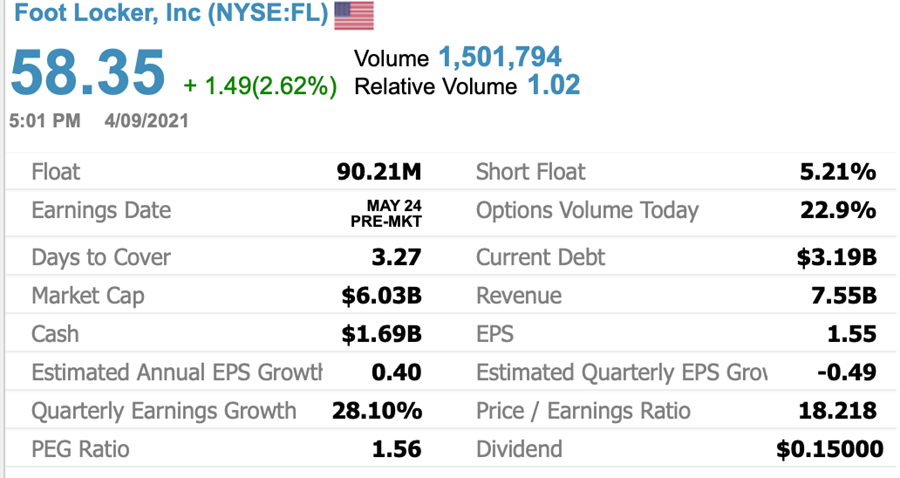The width and height of the screenshot is (900, 478).
Task: Click the EPS label
Action: (495, 334)
